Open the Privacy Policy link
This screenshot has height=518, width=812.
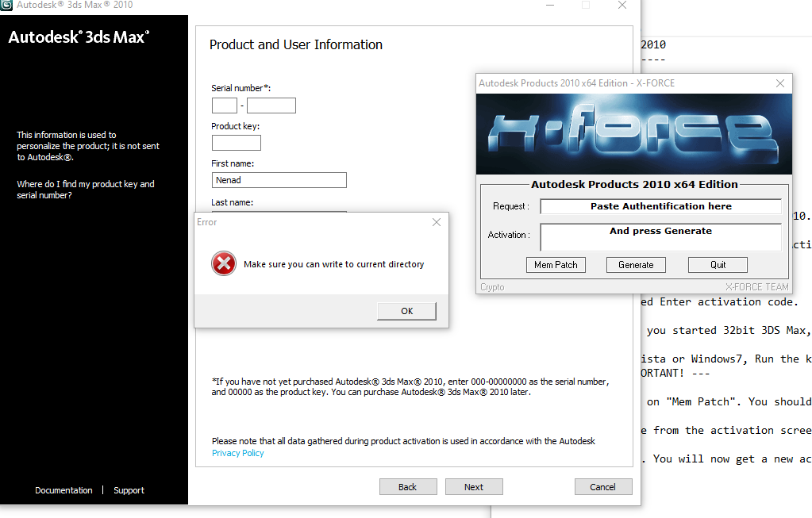click(x=237, y=453)
